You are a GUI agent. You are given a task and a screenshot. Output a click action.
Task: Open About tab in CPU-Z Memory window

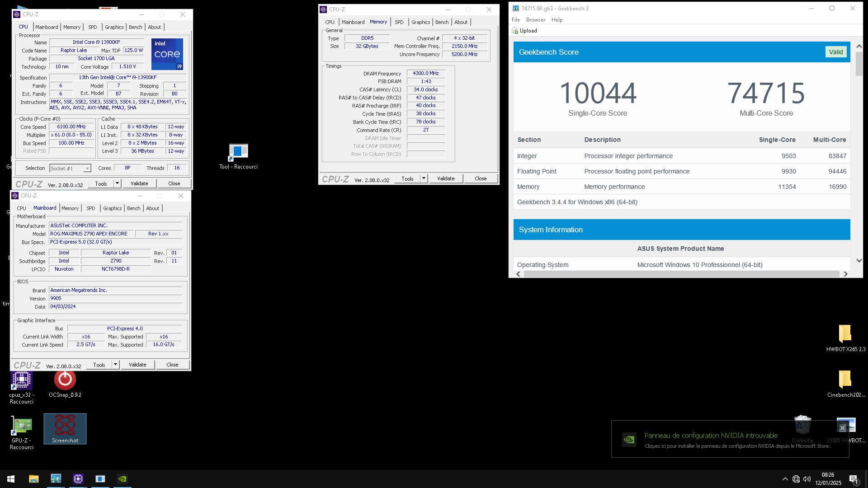[x=461, y=22]
